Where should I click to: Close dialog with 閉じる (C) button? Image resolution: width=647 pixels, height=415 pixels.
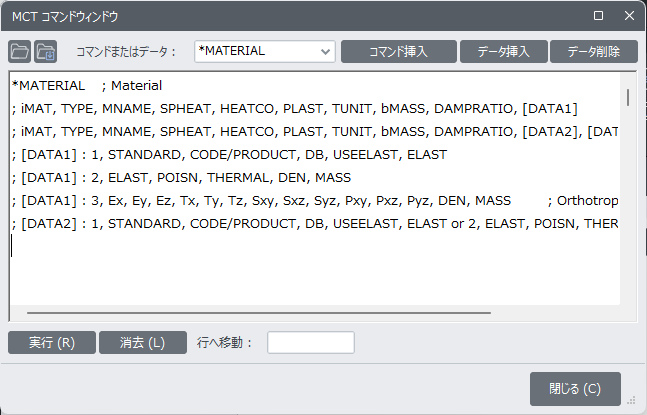[575, 389]
